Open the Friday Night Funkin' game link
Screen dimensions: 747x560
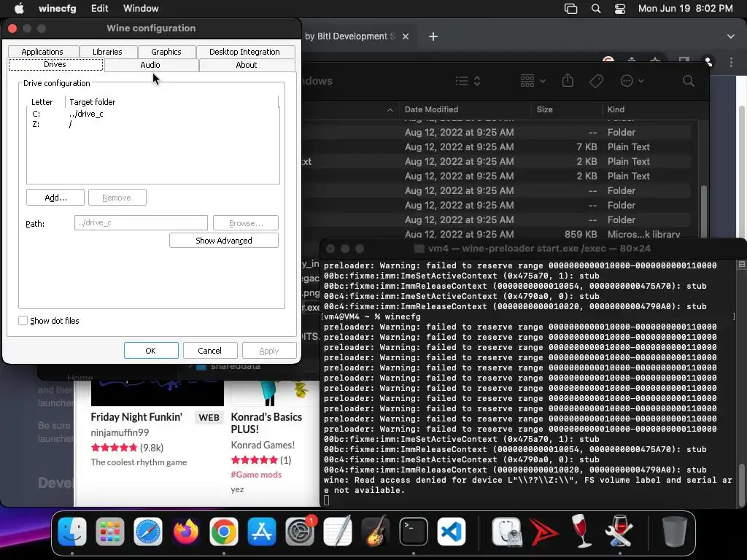point(136,417)
